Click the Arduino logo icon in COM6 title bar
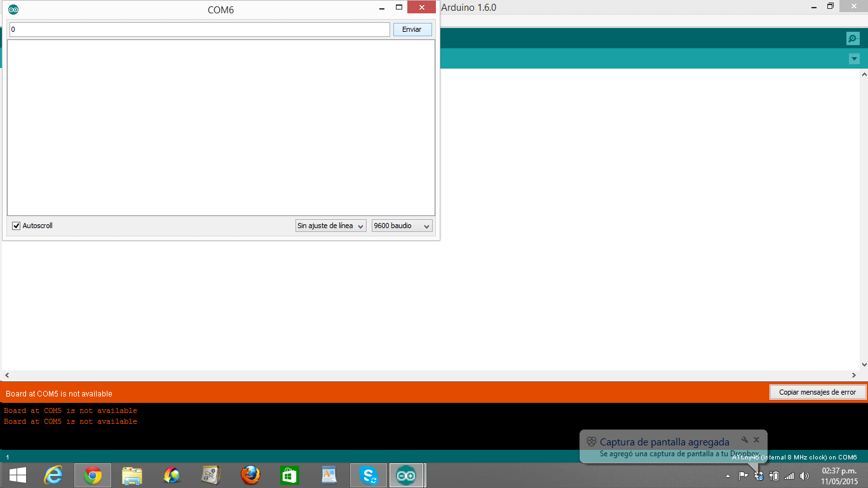The height and width of the screenshot is (488, 868). pos(13,10)
